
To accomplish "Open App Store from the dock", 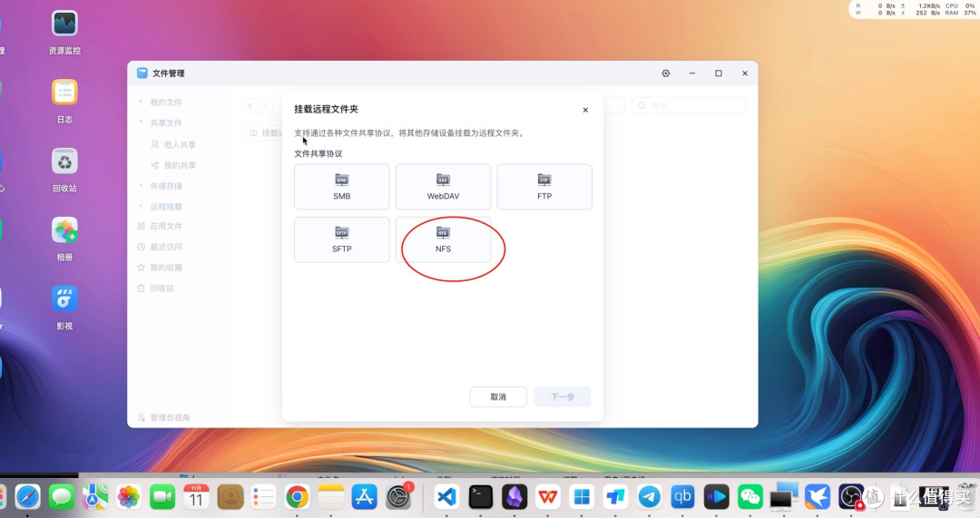I will click(x=365, y=497).
